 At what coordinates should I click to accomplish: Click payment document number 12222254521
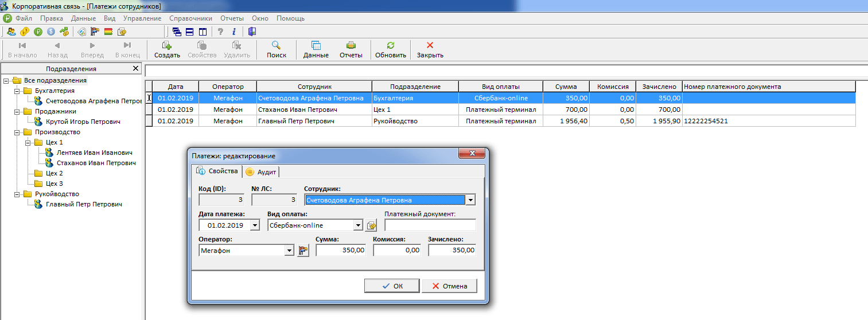pyautogui.click(x=706, y=121)
